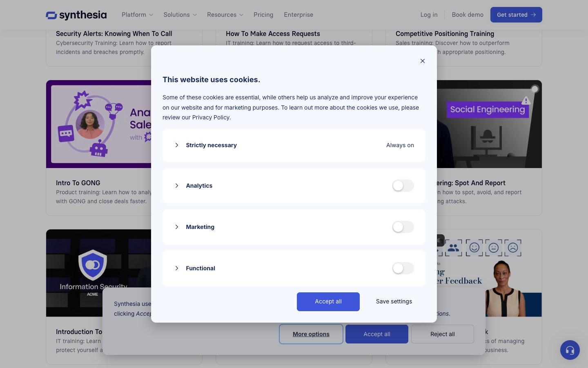Turn on Marketing cookies switch

click(403, 227)
